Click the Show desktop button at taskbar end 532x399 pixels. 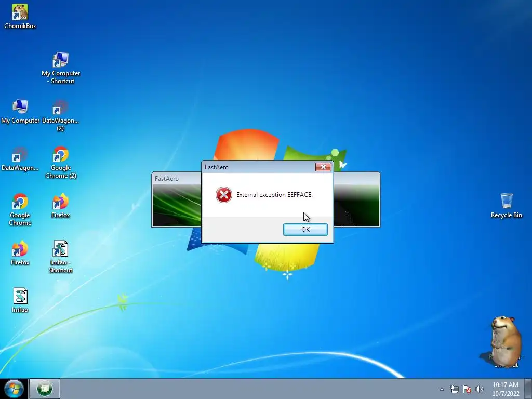point(528,389)
